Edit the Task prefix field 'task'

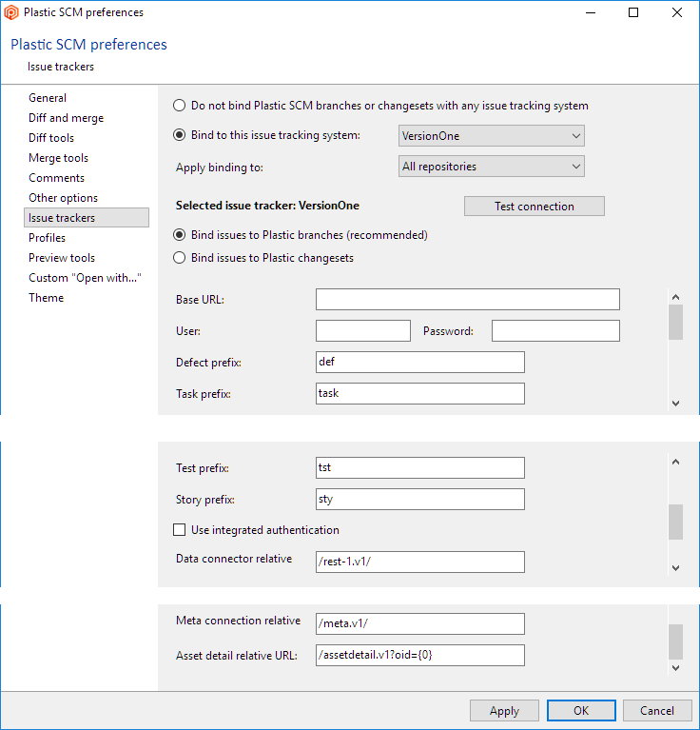[420, 393]
